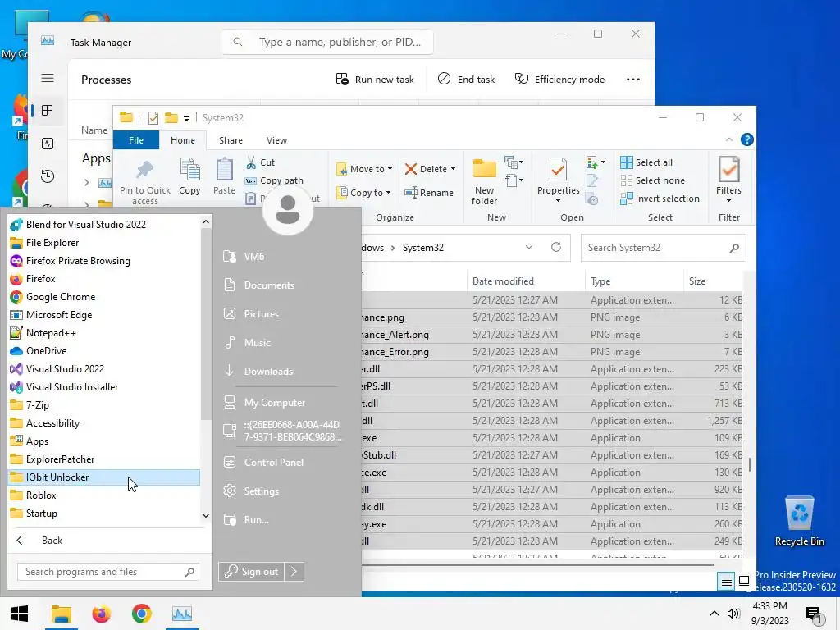Screen dimensions: 840x630
Task: Click the Search System32 field
Action: (x=663, y=248)
